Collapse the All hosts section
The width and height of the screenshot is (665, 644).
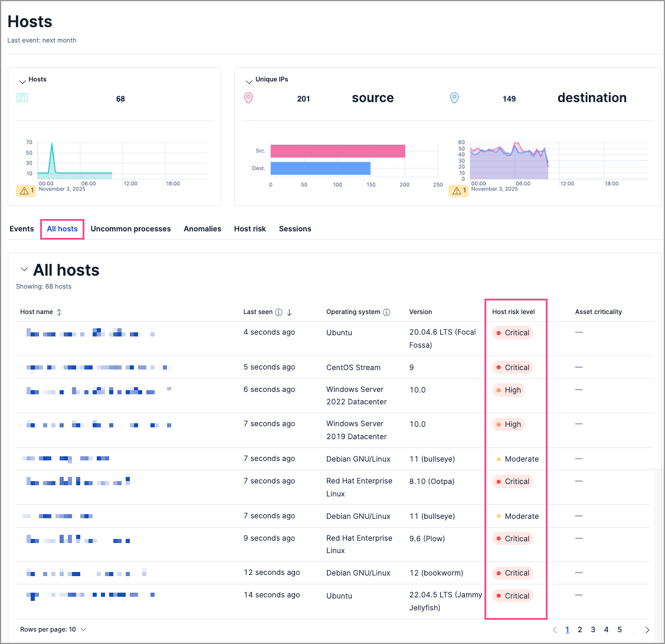click(x=24, y=269)
